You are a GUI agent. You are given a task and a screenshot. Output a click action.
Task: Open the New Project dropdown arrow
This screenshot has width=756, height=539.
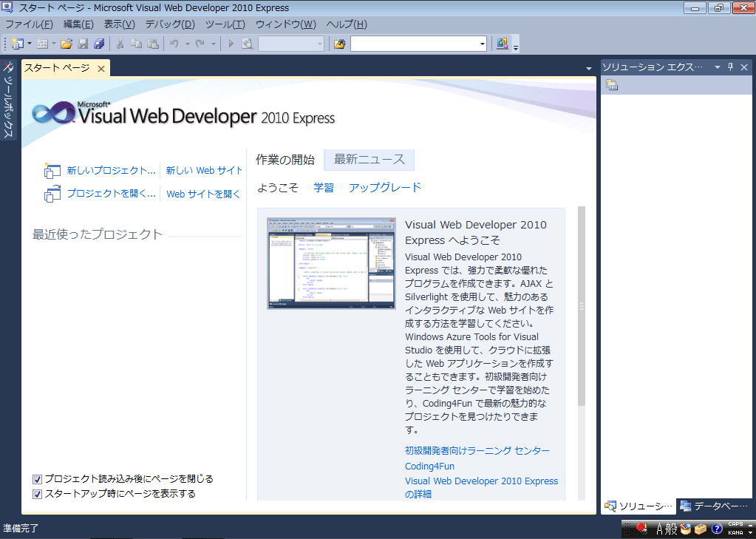(30, 44)
